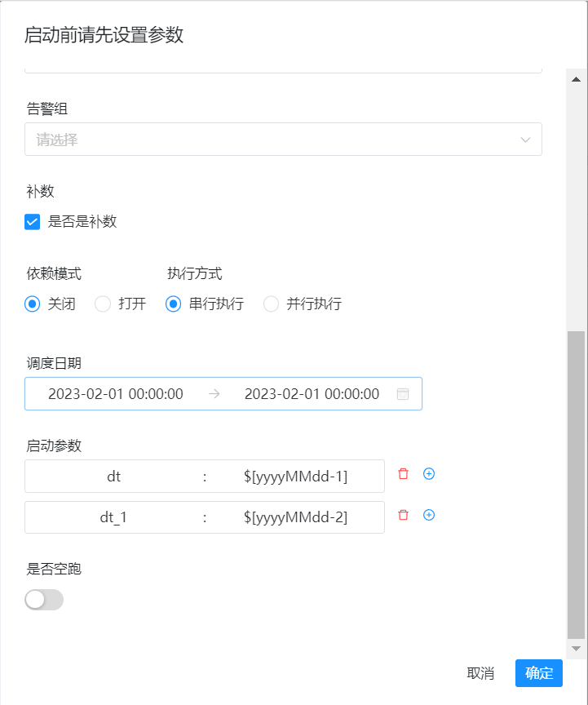Choose 并行执行 as the 执行方式

(271, 304)
